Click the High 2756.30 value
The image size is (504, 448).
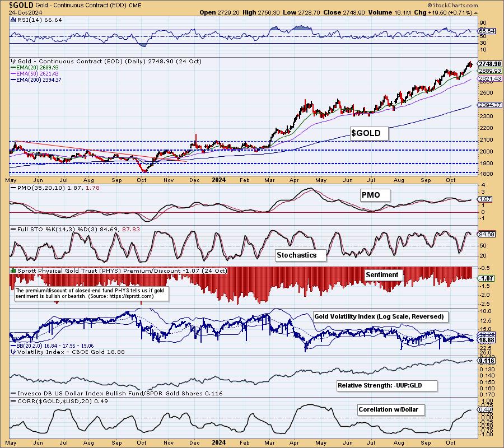pos(261,12)
